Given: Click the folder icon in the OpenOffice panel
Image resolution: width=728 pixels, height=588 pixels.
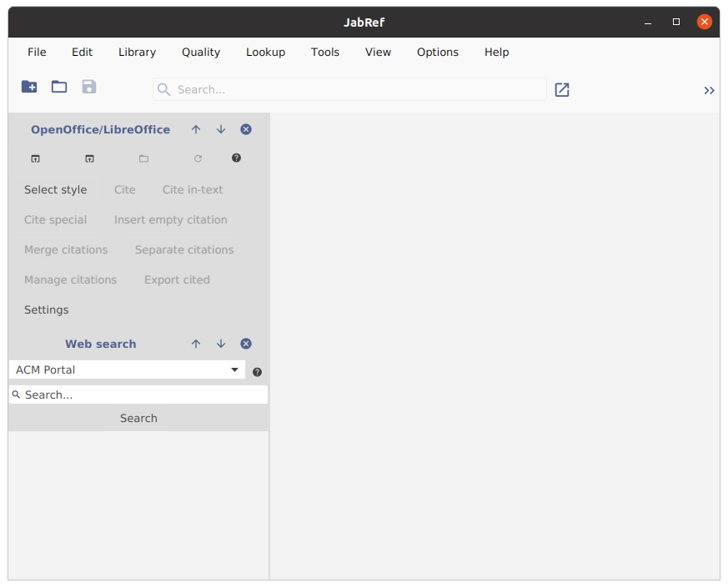Looking at the screenshot, I should [x=144, y=158].
